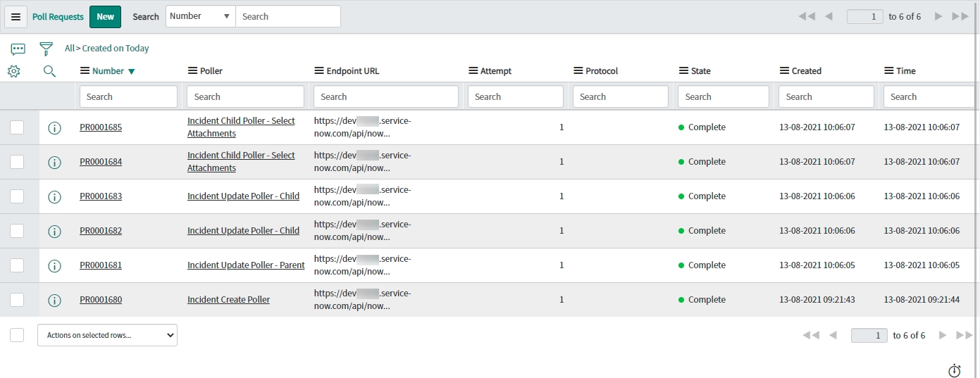Open the Poller column options menu
The image size is (980, 378).
193,71
